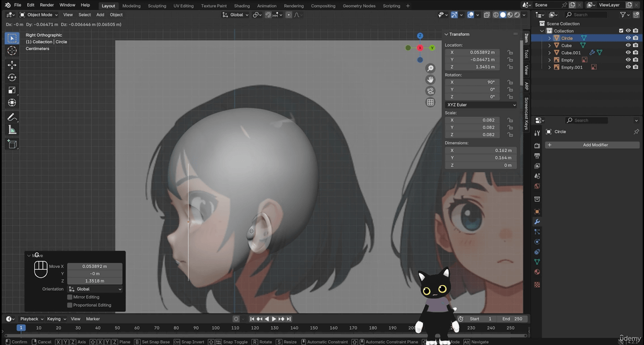Open the Object Mode dropdown
This screenshot has width=644, height=345.
pos(39,15)
